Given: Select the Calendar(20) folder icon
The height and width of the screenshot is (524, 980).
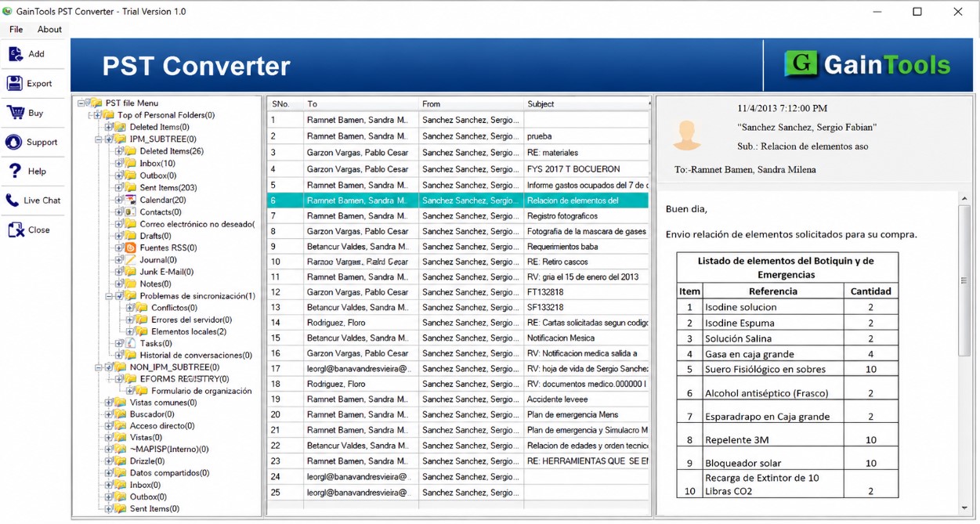Looking at the screenshot, I should (131, 200).
